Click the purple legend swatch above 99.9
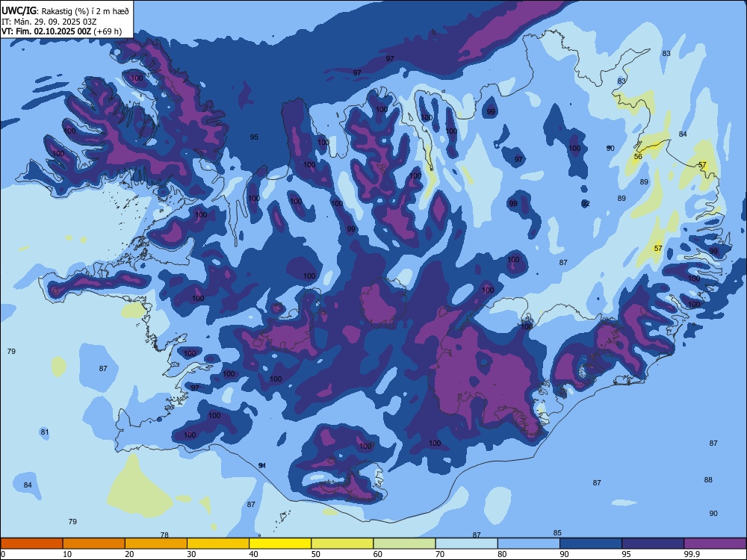The image size is (747, 560). point(715,544)
